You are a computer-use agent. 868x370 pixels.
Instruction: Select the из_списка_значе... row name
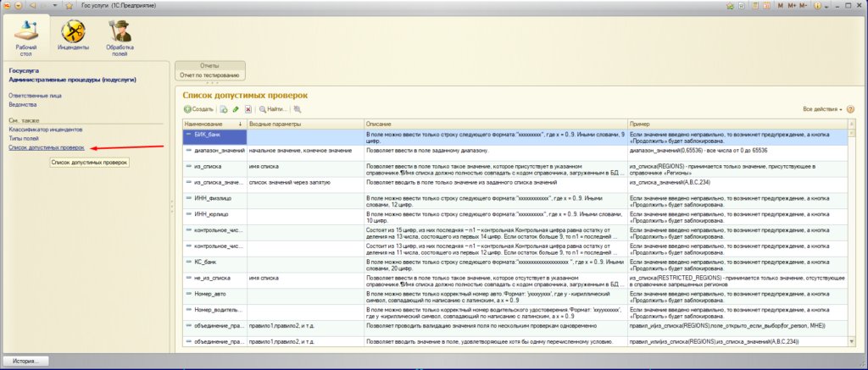(220, 181)
